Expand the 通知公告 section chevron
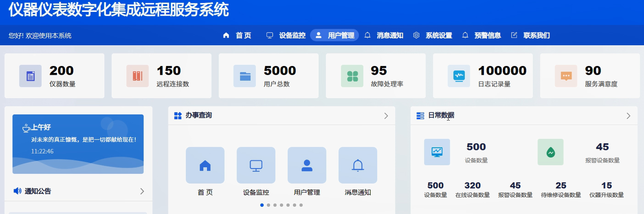This screenshot has height=214, width=644. (x=142, y=191)
